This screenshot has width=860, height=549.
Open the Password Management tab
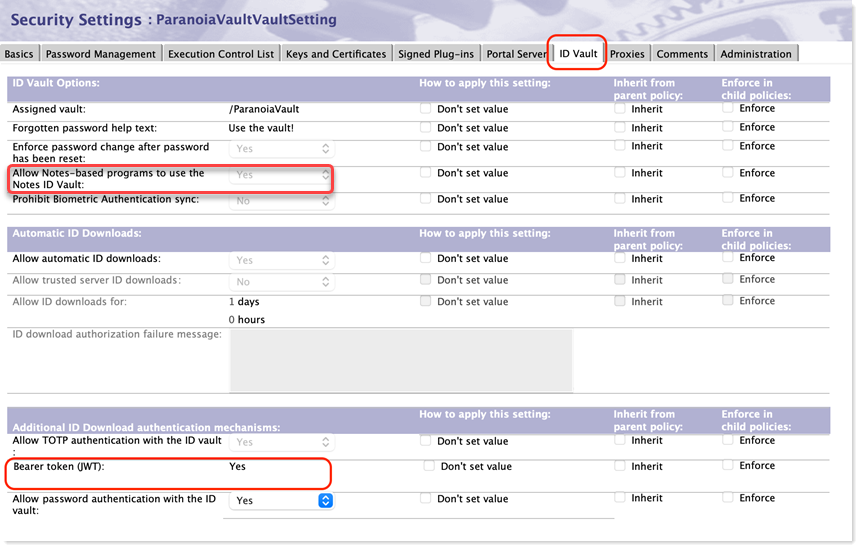(x=101, y=54)
